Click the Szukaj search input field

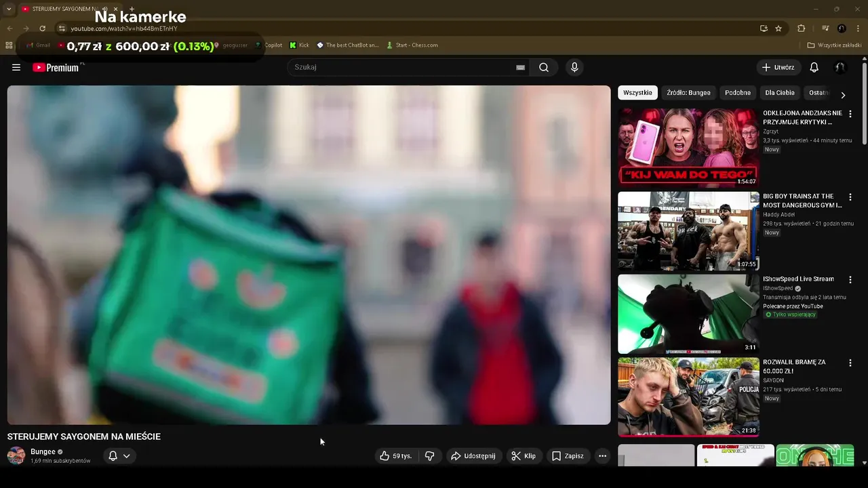click(403, 67)
